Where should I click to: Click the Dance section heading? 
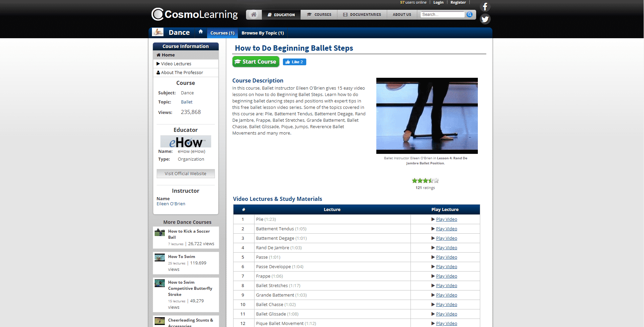tap(179, 32)
